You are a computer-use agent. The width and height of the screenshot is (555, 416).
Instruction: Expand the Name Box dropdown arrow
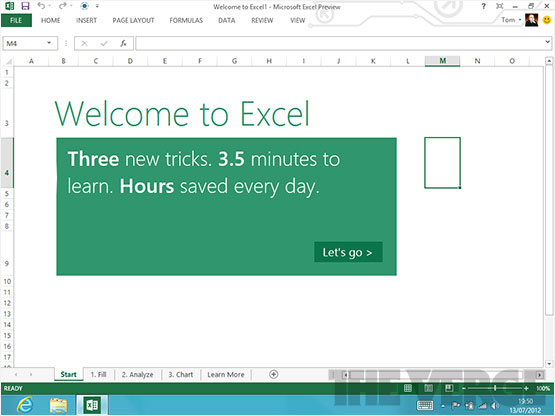[x=49, y=43]
